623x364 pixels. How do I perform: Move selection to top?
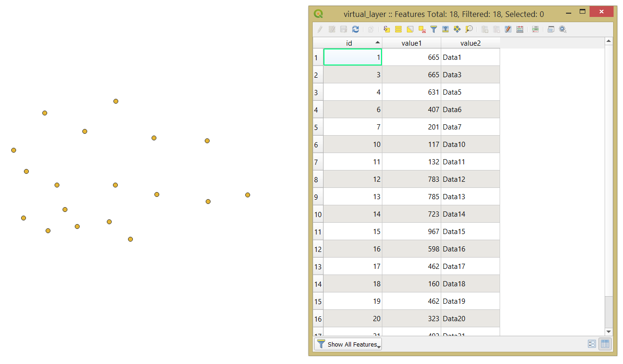click(445, 29)
